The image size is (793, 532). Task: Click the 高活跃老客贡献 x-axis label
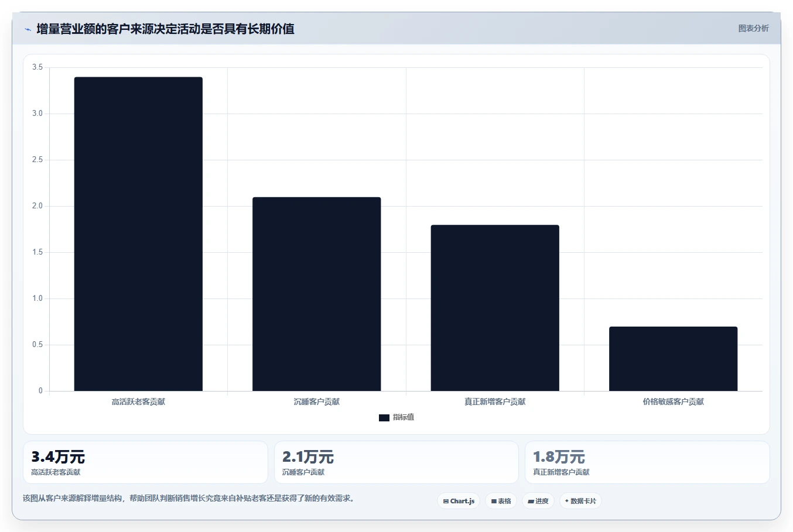(x=138, y=402)
